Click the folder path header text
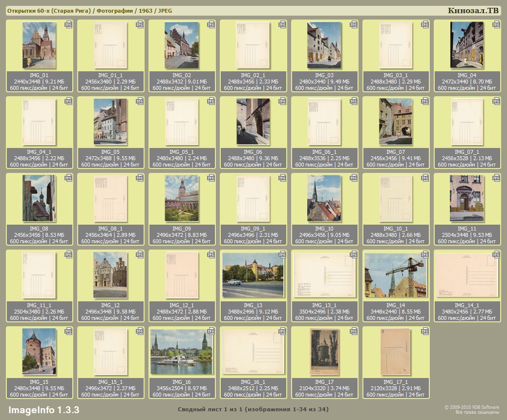 point(89,11)
